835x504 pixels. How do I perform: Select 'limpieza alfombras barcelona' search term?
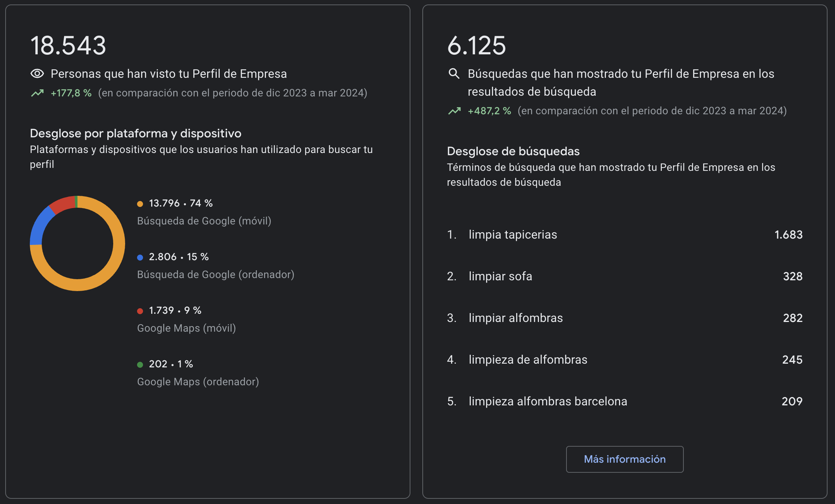pyautogui.click(x=548, y=401)
